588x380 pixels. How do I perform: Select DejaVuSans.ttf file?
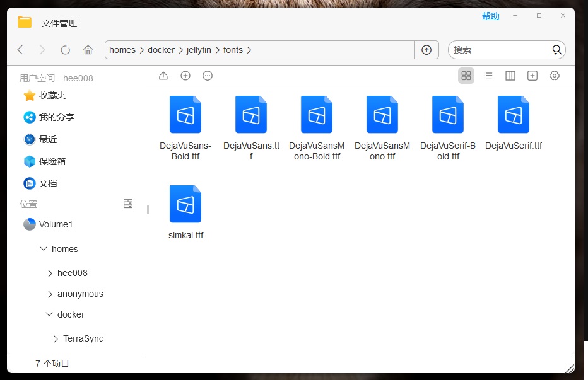coord(251,129)
